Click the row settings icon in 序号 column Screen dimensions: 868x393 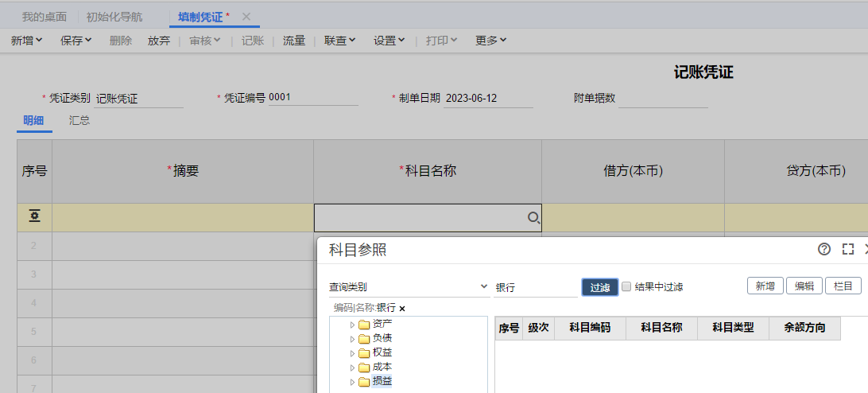tap(35, 217)
